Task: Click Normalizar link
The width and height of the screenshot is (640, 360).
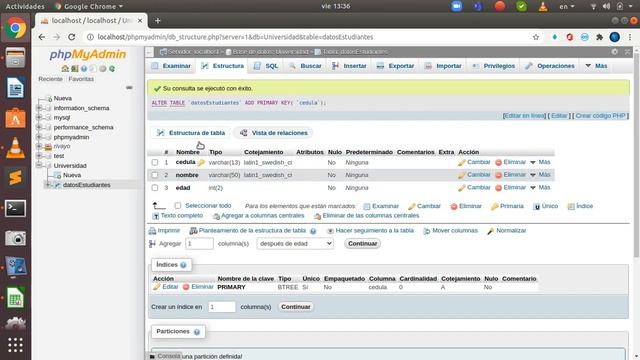Action: (x=507, y=231)
